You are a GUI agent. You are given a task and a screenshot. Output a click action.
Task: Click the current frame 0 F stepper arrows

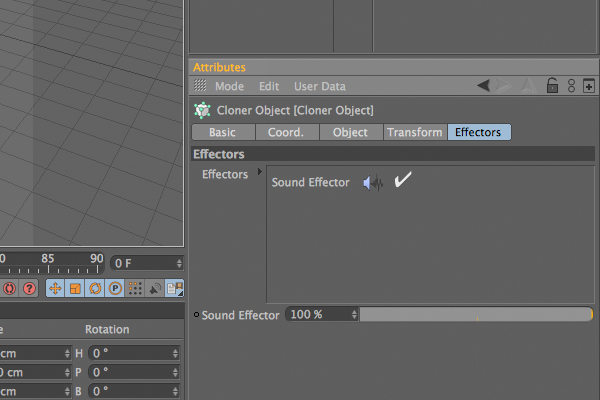coord(179,263)
